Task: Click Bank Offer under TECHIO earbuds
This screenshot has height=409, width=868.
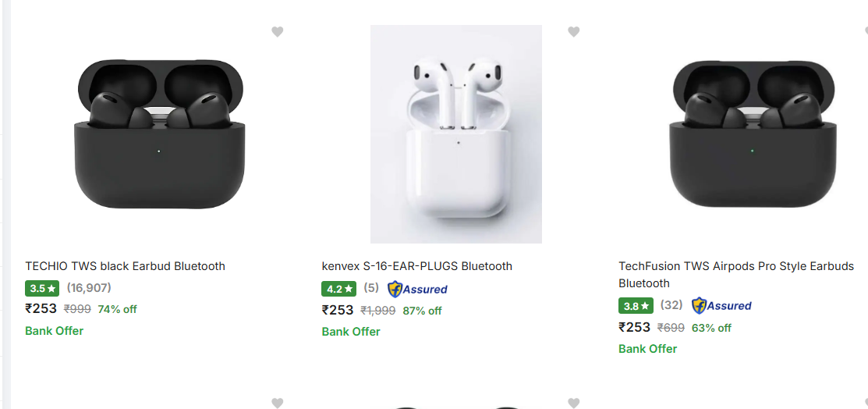Action: (x=54, y=331)
